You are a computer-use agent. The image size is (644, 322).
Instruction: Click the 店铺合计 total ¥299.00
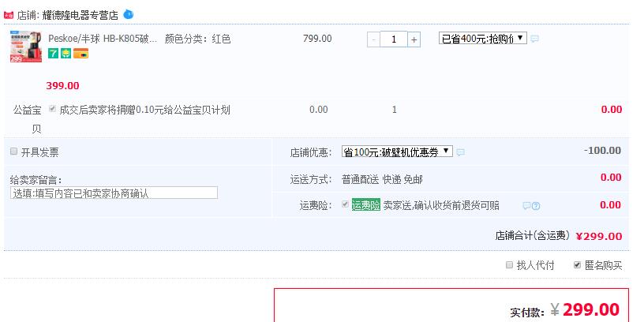click(599, 236)
